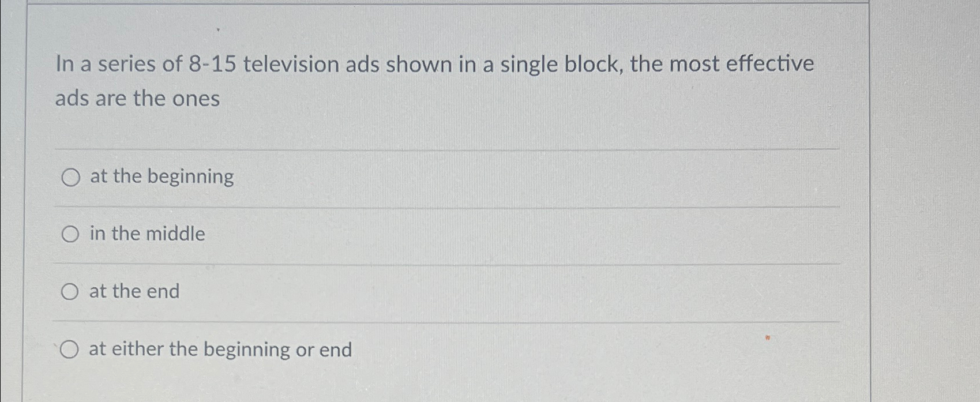Click the words "ads are the ones"

coord(136,99)
